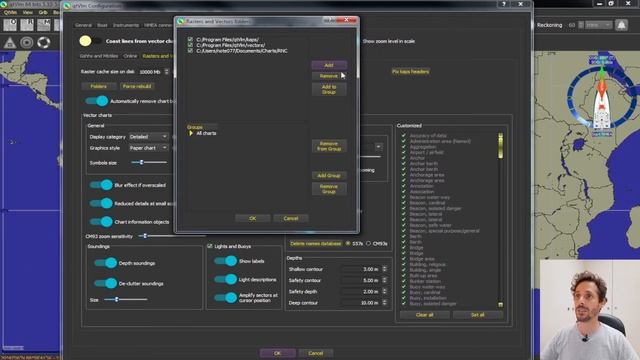Toggle Airport / airfield checkbox in Customized list

click(x=403, y=152)
